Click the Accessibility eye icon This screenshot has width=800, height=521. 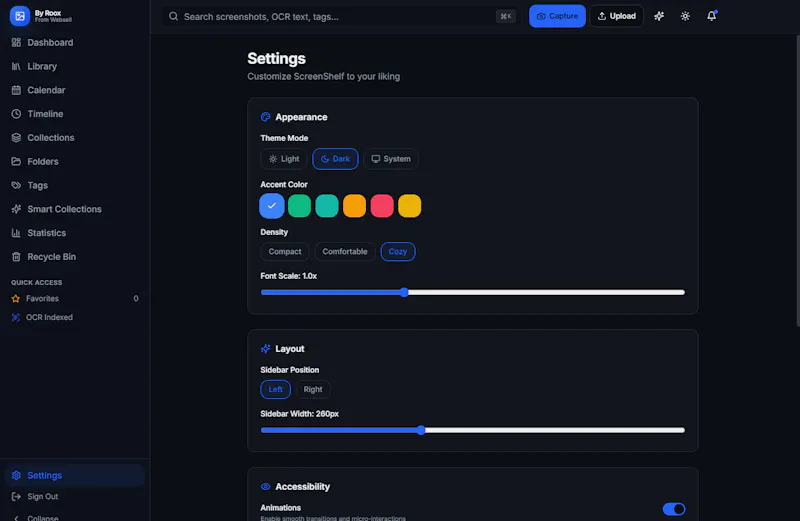(265, 487)
